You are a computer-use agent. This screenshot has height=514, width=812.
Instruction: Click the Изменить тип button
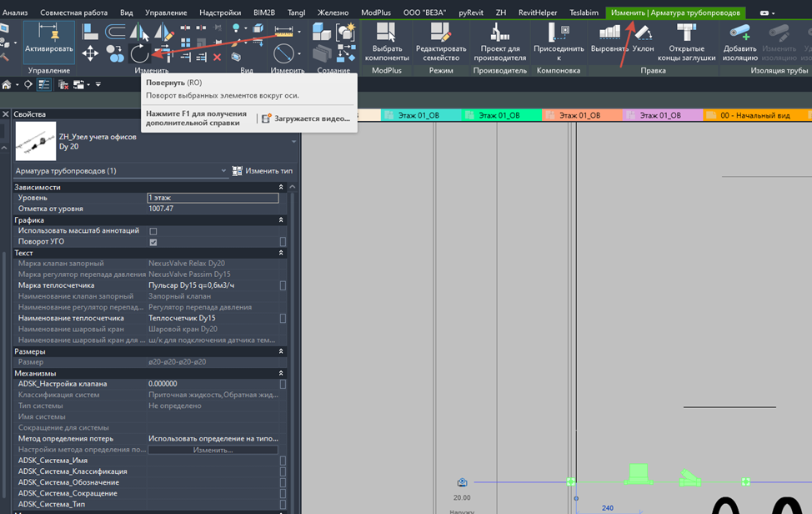point(263,170)
